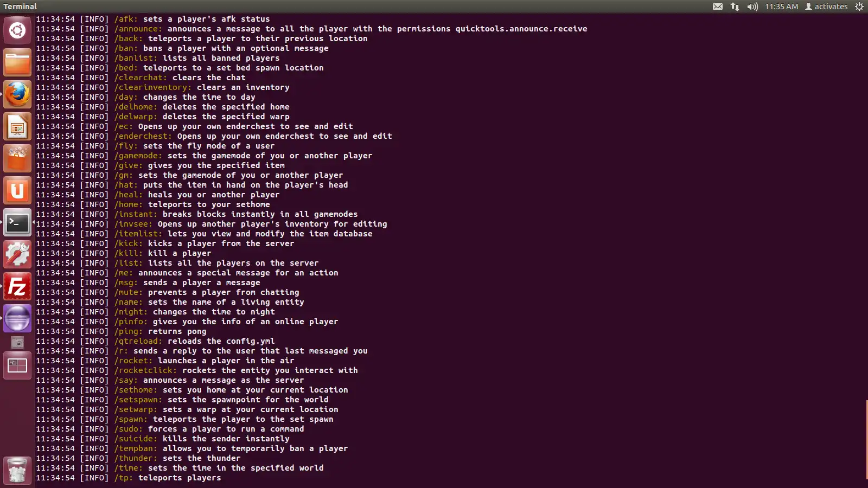868x488 pixels.
Task: Open the power session gear menu
Action: click(x=859, y=7)
